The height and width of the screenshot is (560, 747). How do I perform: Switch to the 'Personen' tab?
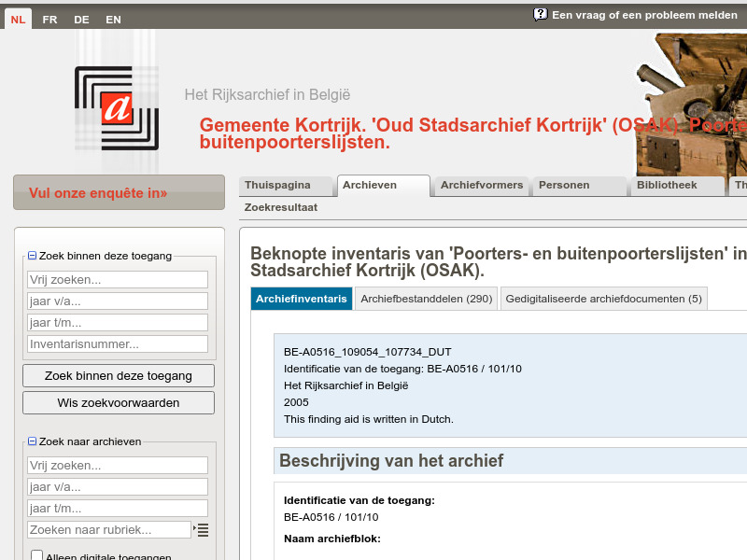pos(560,185)
